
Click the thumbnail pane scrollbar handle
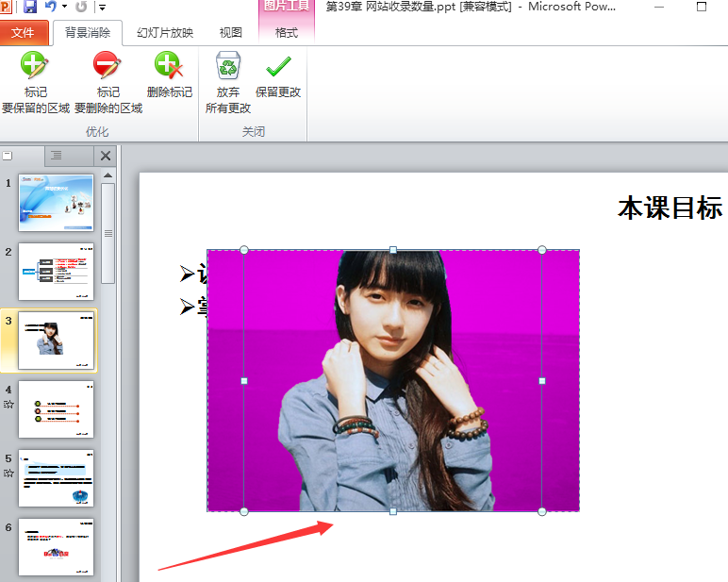108,233
